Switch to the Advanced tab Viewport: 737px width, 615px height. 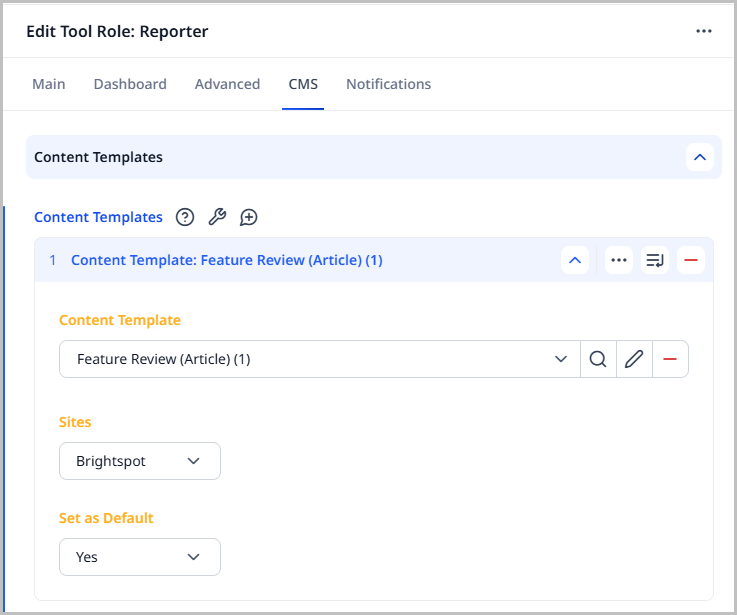227,84
